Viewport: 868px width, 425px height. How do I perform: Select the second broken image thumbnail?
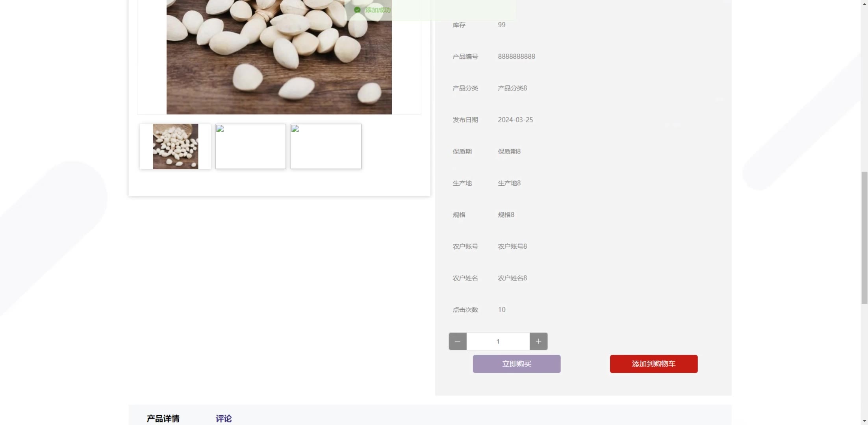coord(250,146)
